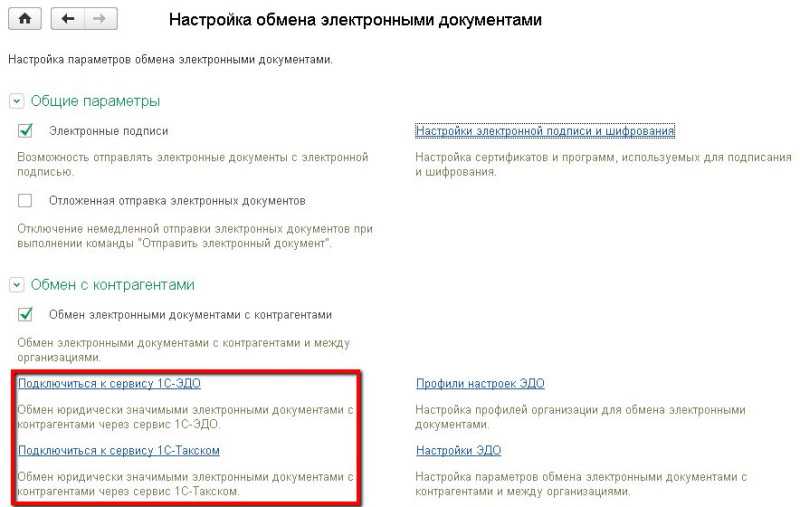800x507 pixels.
Task: Open Подключиться к сервису 1С-ЭДО link
Action: pos(109,384)
